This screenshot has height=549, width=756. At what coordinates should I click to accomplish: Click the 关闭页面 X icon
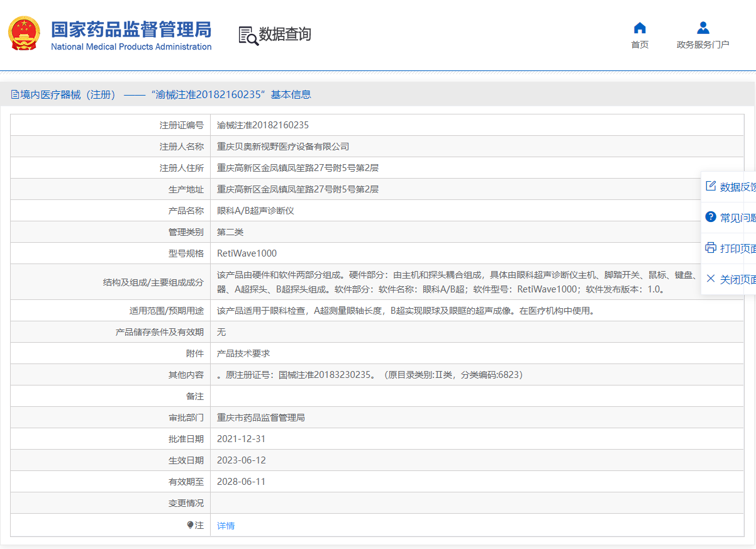(x=711, y=279)
